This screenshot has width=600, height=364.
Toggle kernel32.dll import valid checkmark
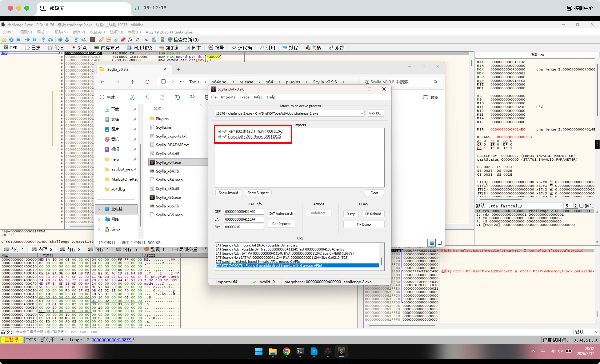tap(225, 131)
